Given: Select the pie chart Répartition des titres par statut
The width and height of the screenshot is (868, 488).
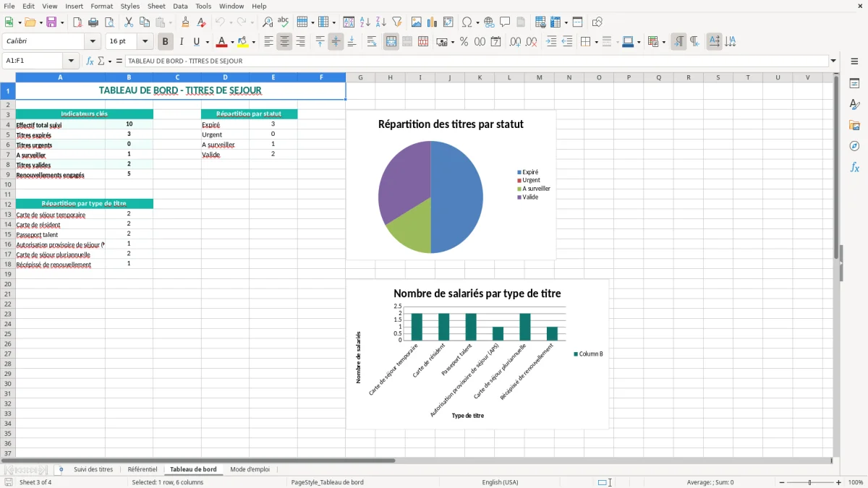Looking at the screenshot, I should 451,185.
